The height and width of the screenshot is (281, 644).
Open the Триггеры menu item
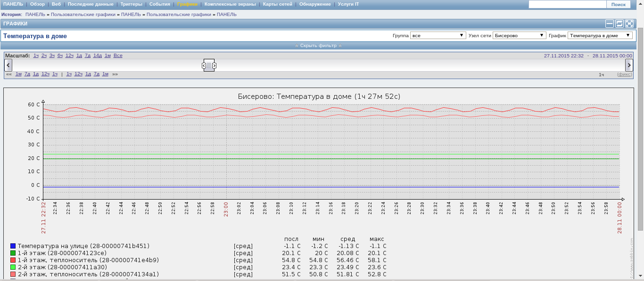tap(132, 4)
